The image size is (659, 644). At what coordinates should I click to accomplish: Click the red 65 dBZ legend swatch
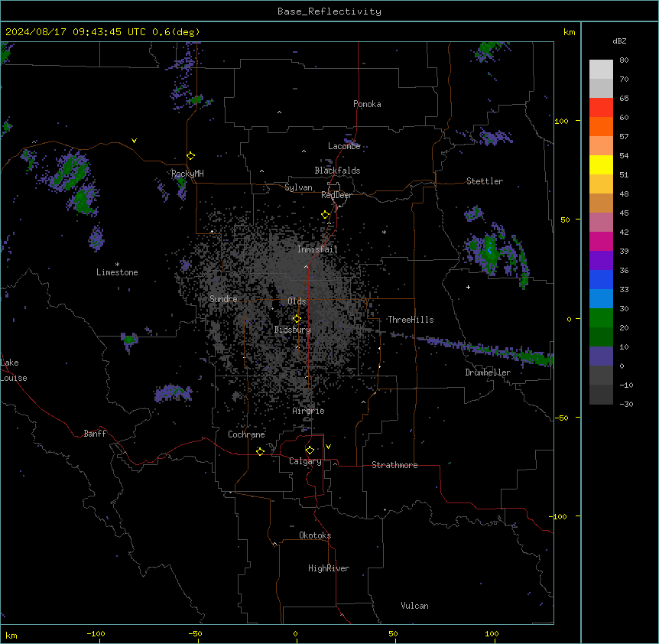tap(601, 108)
